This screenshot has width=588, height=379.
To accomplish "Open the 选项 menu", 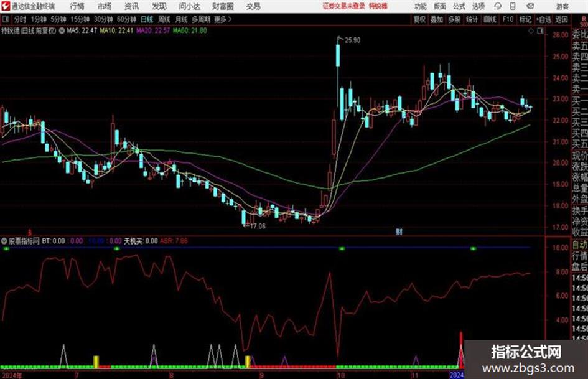I will click(478, 6).
